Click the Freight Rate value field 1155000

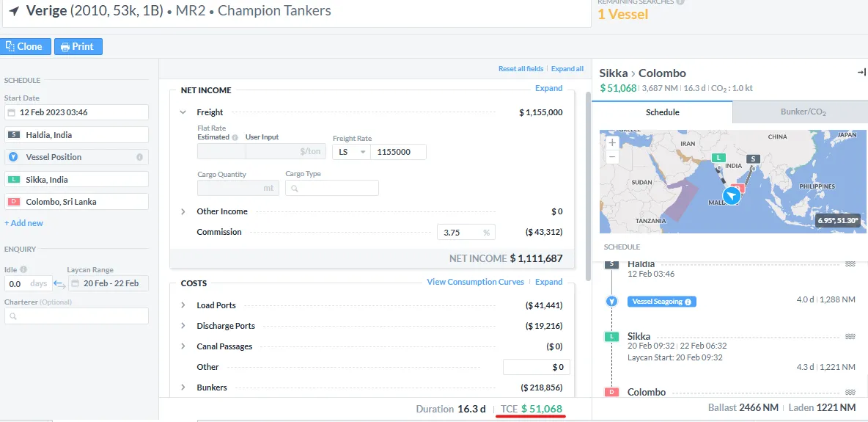click(398, 152)
